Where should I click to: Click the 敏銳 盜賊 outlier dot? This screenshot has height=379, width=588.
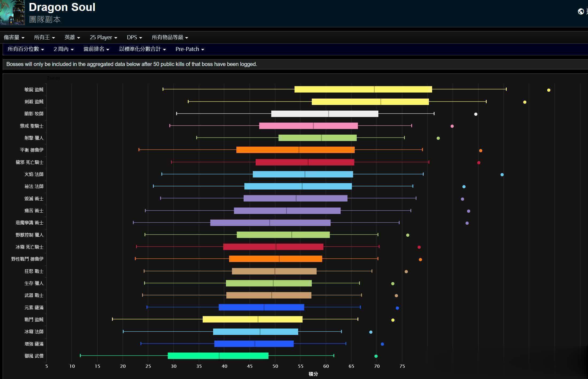(549, 90)
